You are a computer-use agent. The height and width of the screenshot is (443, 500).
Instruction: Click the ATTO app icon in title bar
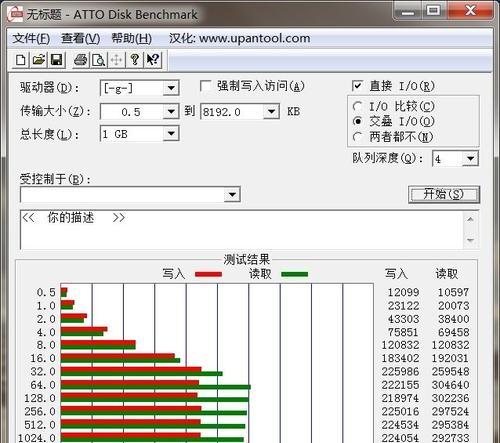[x=15, y=14]
